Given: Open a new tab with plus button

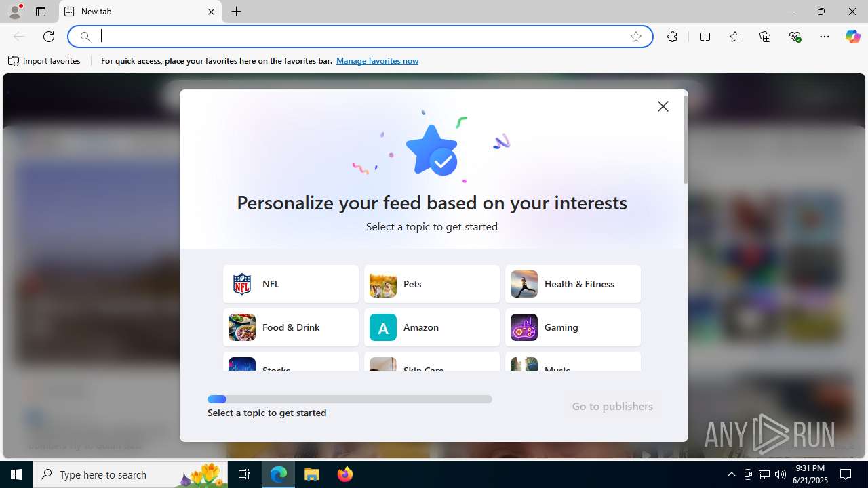Looking at the screenshot, I should click(236, 12).
